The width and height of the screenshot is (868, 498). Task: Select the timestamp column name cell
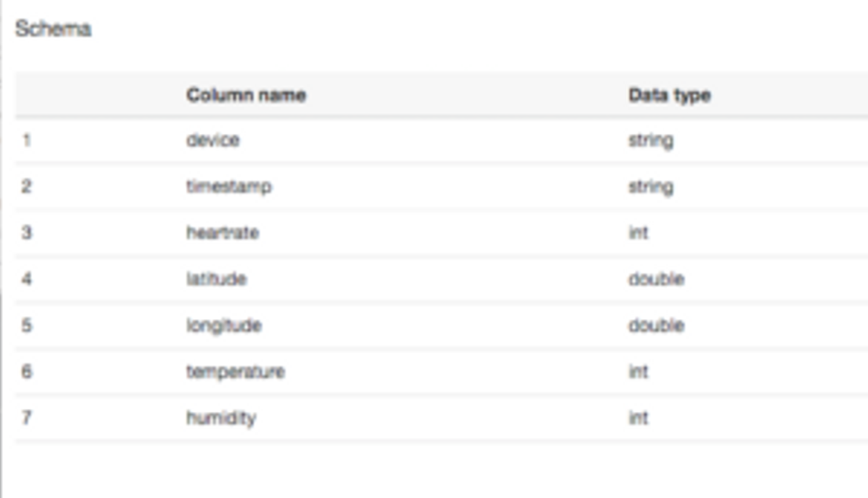[229, 186]
